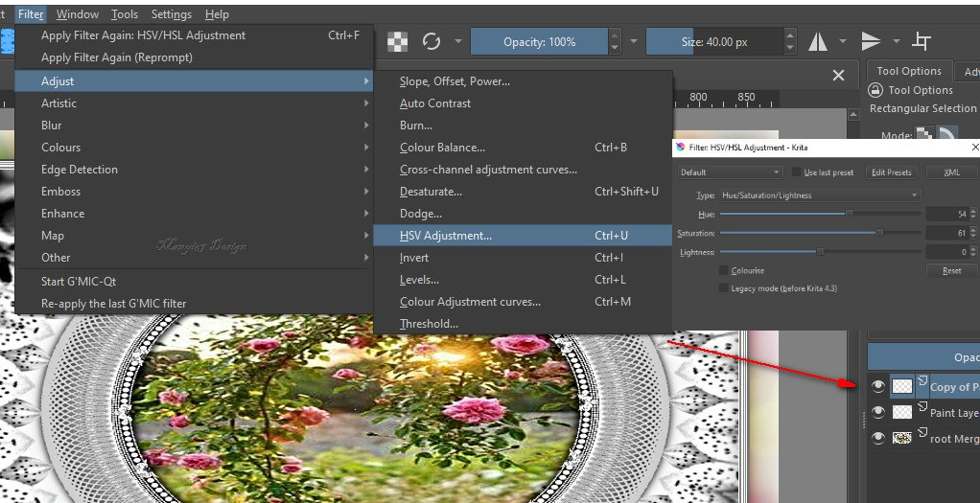Choose Desaturate... from Adjust submenu
Image resolution: width=980 pixels, height=503 pixels.
tap(523, 192)
